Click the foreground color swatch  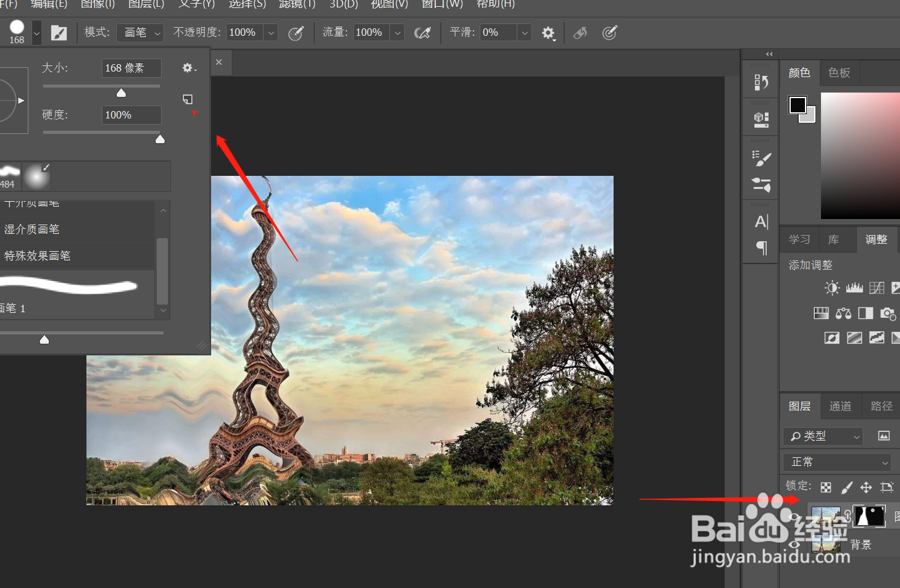coord(797,105)
